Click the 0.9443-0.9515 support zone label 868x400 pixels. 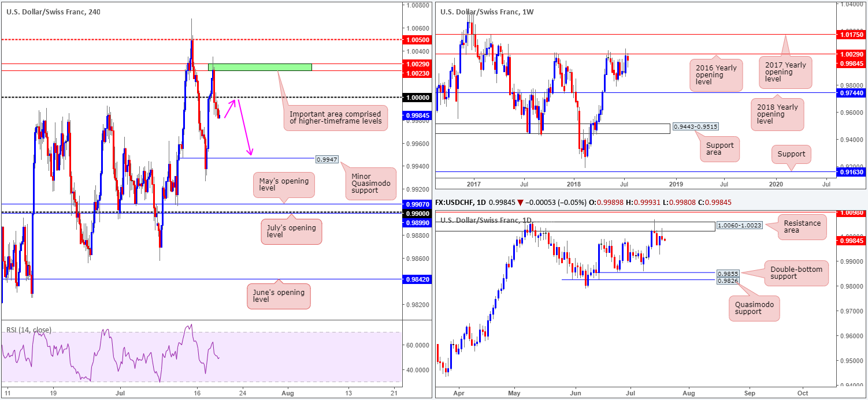coord(695,126)
